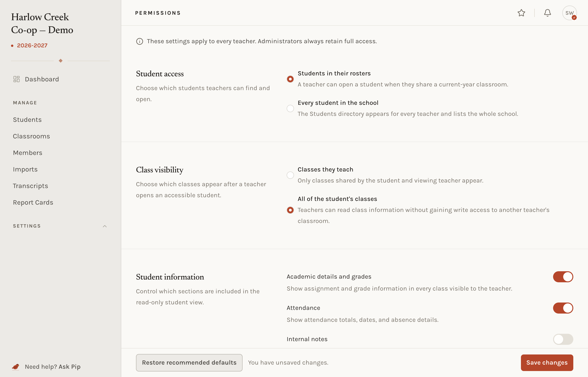Click Academic details and grades label
The image size is (588, 377).
coord(329,277)
